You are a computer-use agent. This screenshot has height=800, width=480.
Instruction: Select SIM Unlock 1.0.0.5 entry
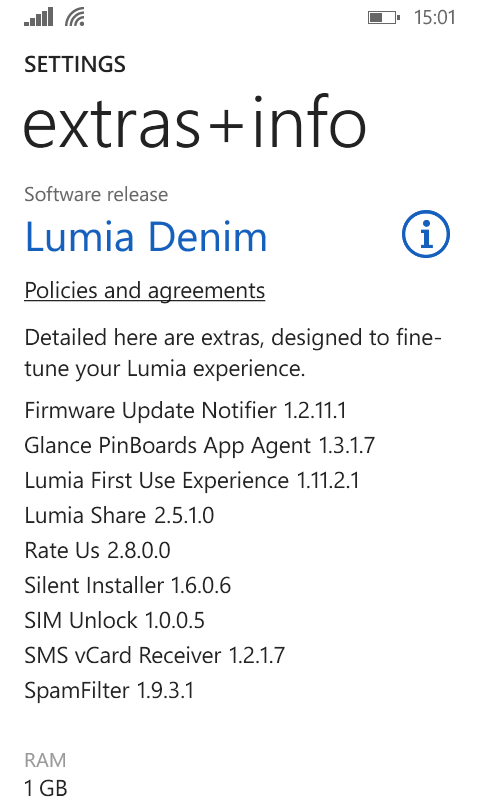114,621
